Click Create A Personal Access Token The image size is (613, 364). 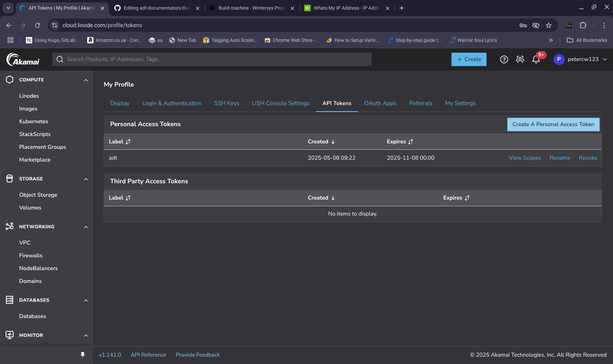coord(553,124)
